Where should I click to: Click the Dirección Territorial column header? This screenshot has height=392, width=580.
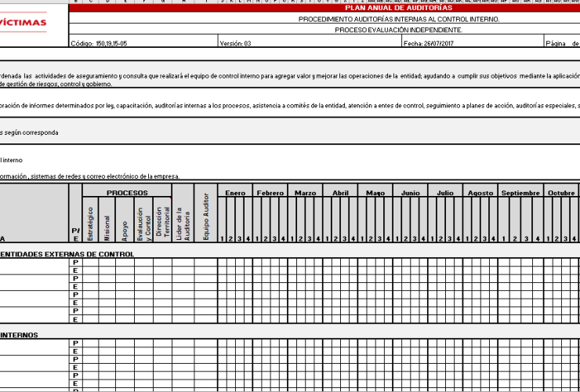162,222
